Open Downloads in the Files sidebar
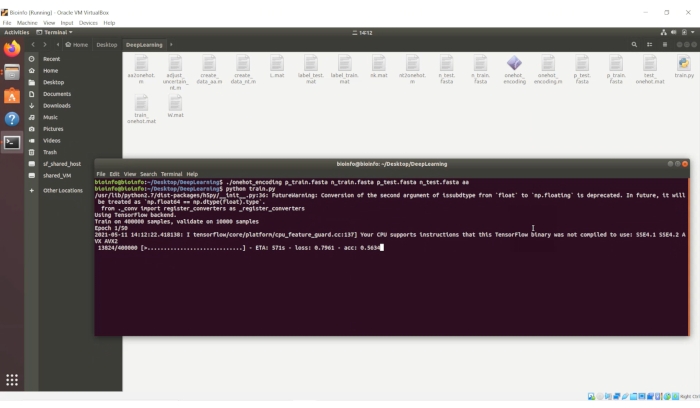Viewport: 700px width, 408px height. (56, 105)
